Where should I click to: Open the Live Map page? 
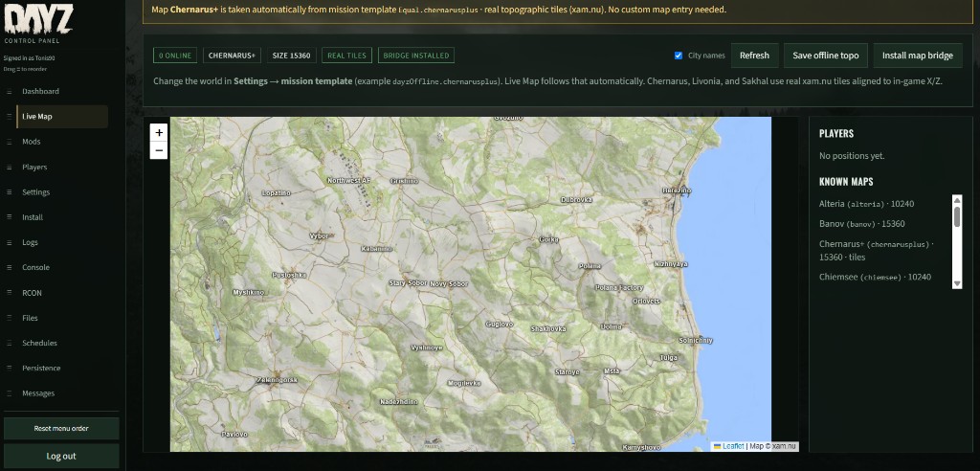pyautogui.click(x=61, y=117)
